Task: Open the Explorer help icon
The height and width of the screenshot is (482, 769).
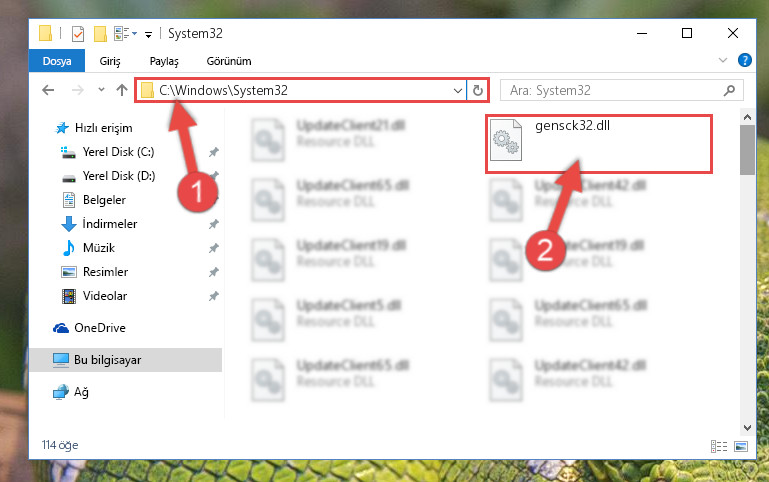Action: (744, 60)
